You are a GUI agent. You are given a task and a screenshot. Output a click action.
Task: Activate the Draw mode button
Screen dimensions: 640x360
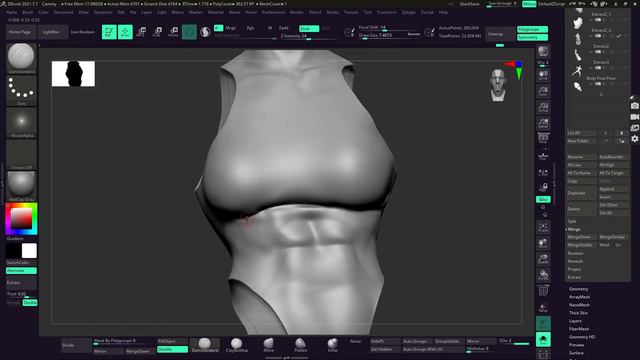coord(125,32)
